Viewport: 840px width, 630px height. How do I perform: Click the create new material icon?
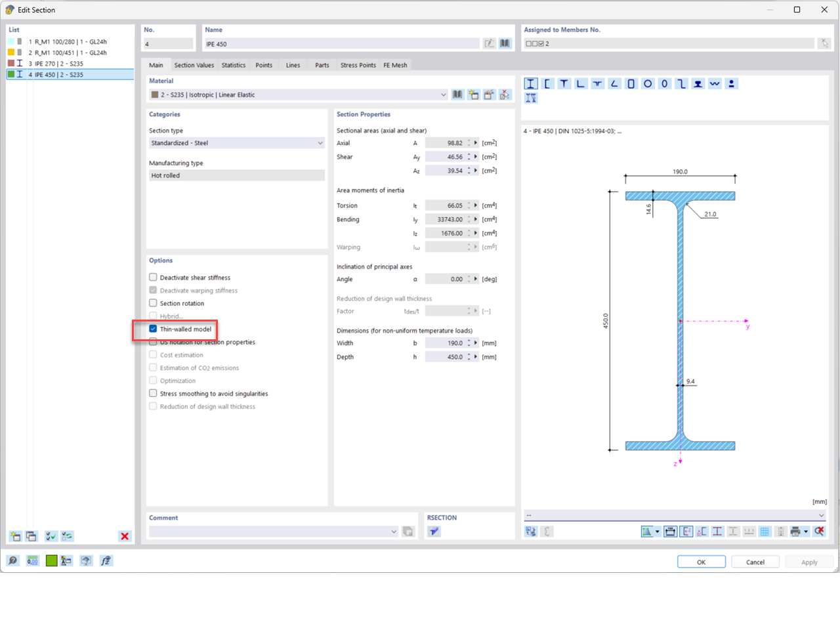coord(473,94)
